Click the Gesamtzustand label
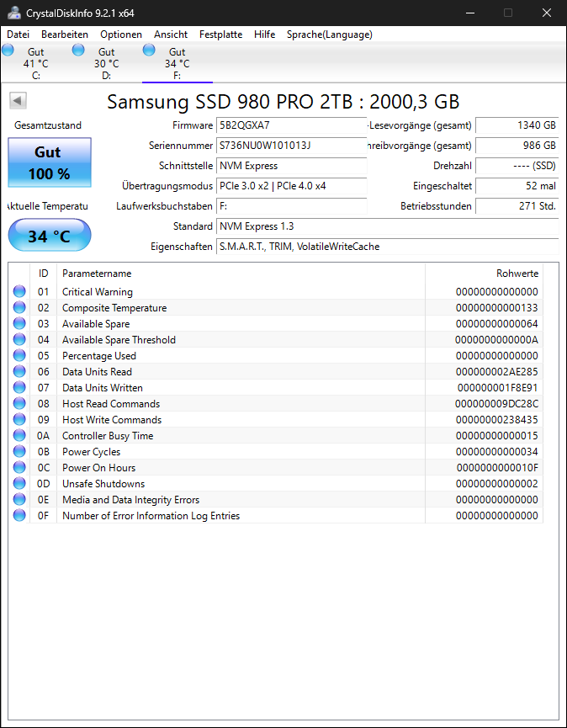Screen dimensions: 567x728 pos(48,125)
